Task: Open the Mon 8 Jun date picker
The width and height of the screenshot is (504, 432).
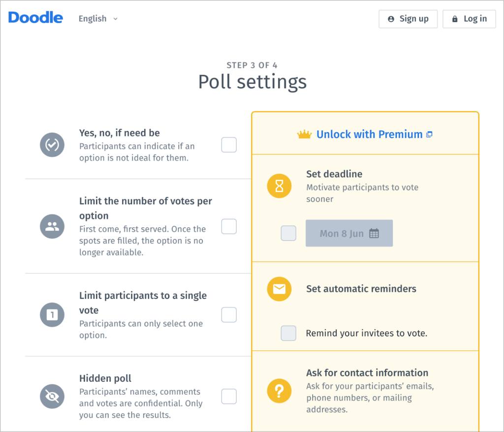Action: click(x=349, y=233)
